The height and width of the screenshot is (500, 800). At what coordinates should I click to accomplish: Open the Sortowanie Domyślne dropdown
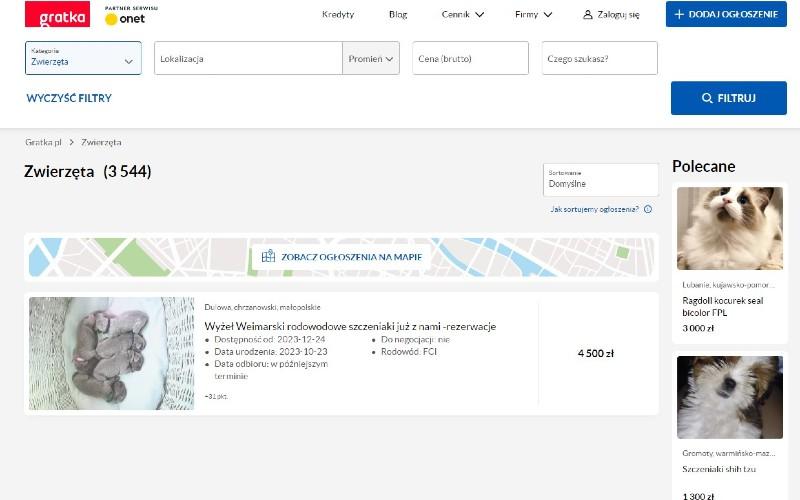click(600, 180)
